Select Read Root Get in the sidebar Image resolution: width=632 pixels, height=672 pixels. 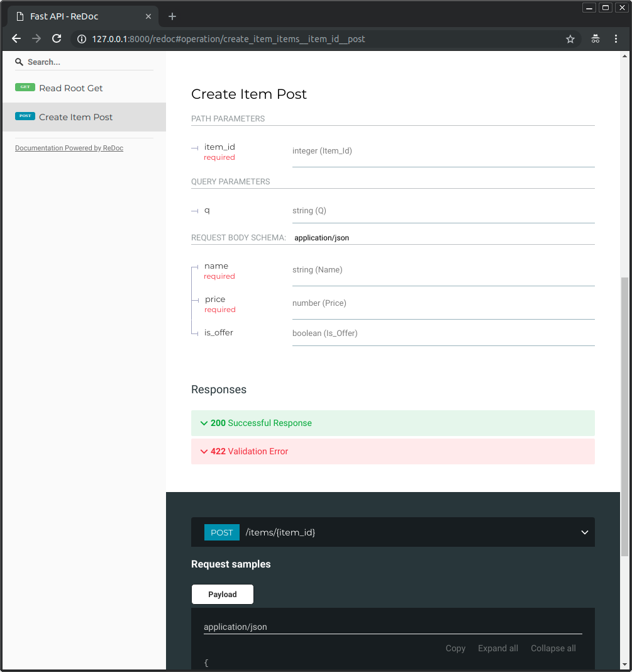pyautogui.click(x=70, y=88)
